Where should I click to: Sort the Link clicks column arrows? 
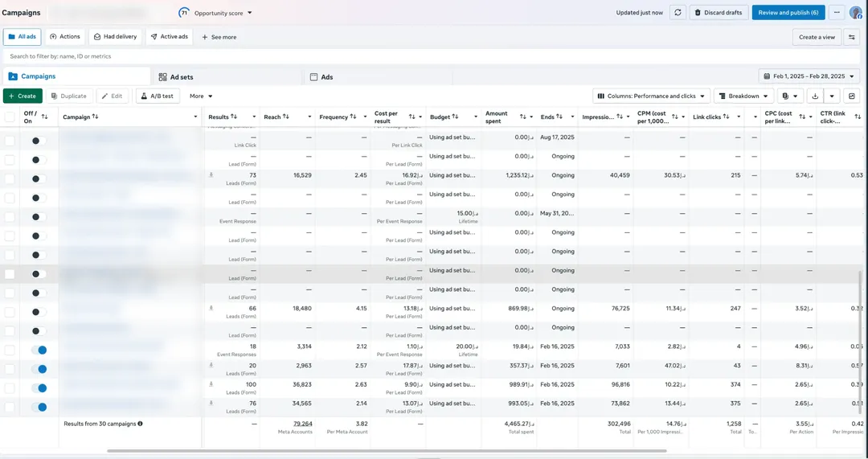[x=726, y=117]
